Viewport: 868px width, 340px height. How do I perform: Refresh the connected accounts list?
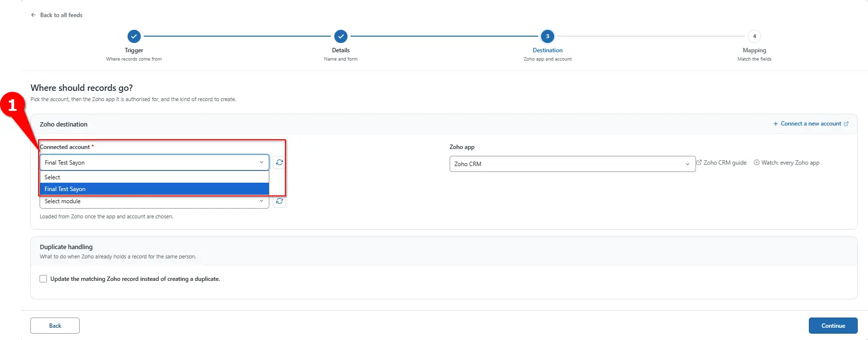click(280, 162)
